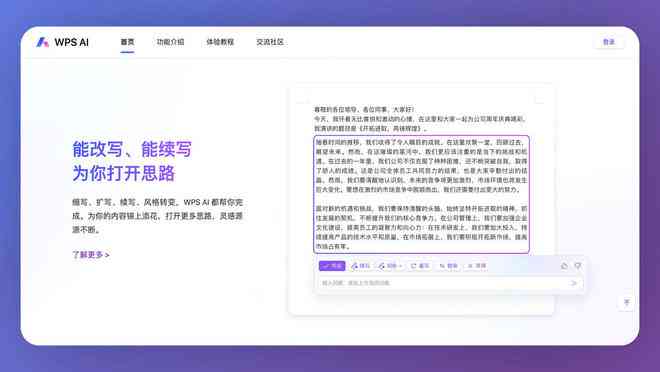Click the 登录 login button
The height and width of the screenshot is (372, 660).
tap(609, 42)
